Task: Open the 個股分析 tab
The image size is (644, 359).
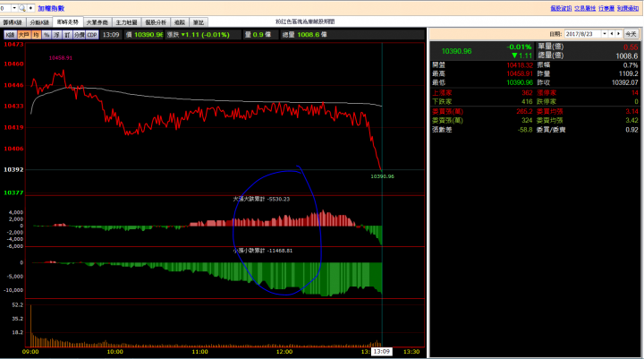Action: [156, 22]
